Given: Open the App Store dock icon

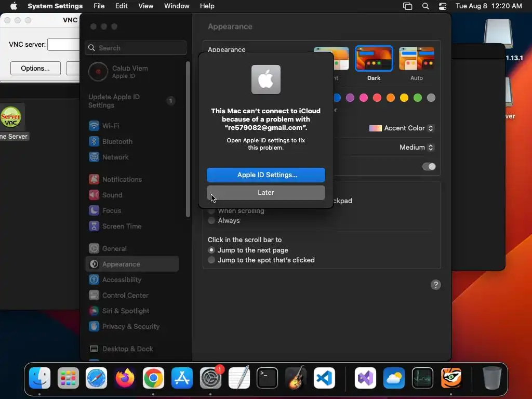Looking at the screenshot, I should point(182,378).
